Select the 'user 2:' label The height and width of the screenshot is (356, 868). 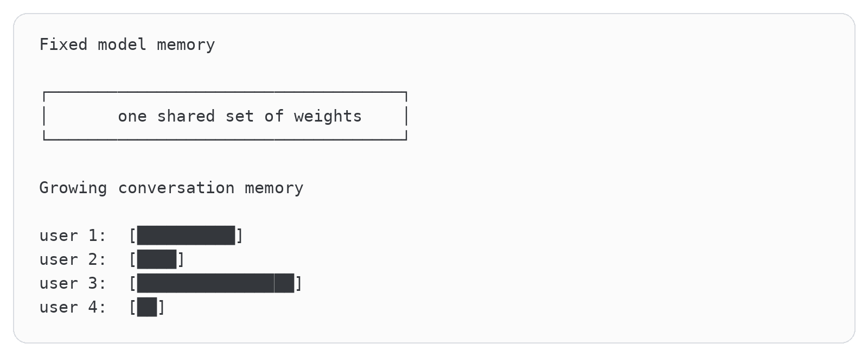coord(73,259)
